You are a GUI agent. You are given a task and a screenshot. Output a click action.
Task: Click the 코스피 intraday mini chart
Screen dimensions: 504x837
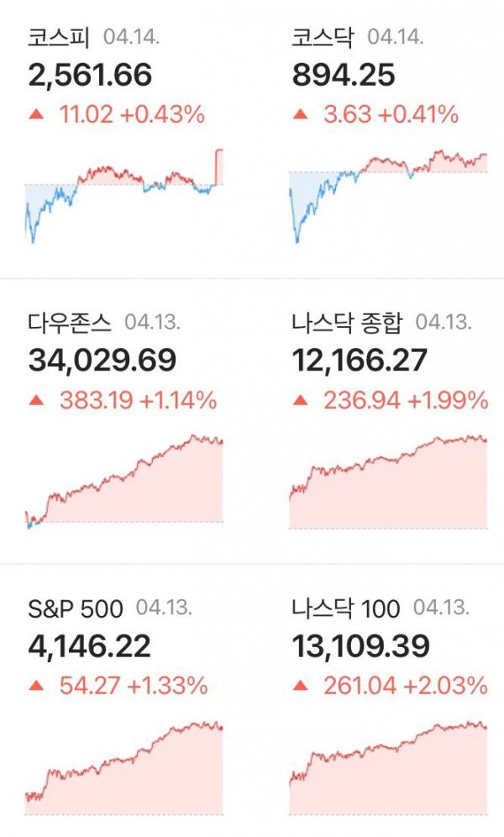pos(124,196)
